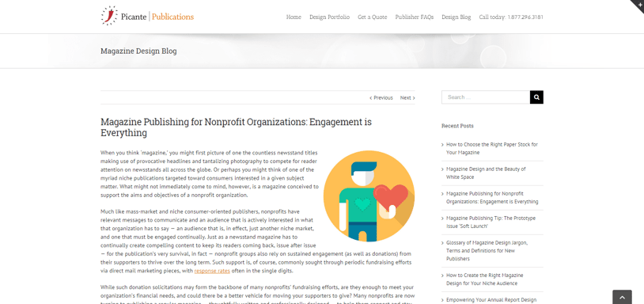Click the Call today phone number
The image size is (644, 304).
coord(511,17)
